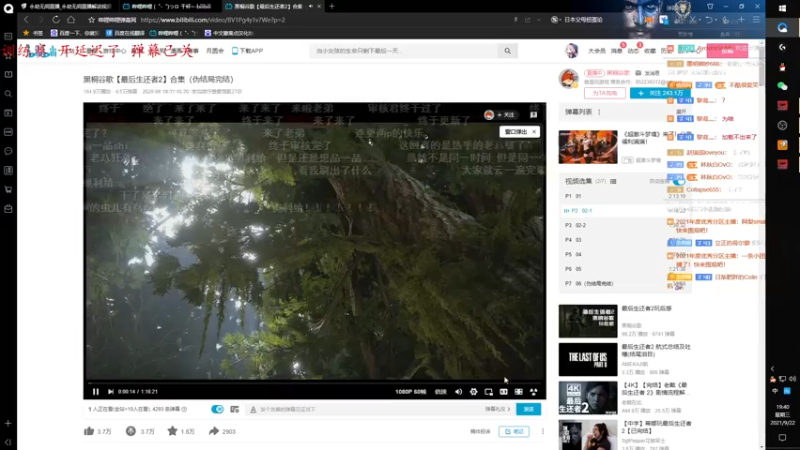The width and height of the screenshot is (800, 450).
Task: Open danmaku settings icon next to switch
Action: point(235,409)
